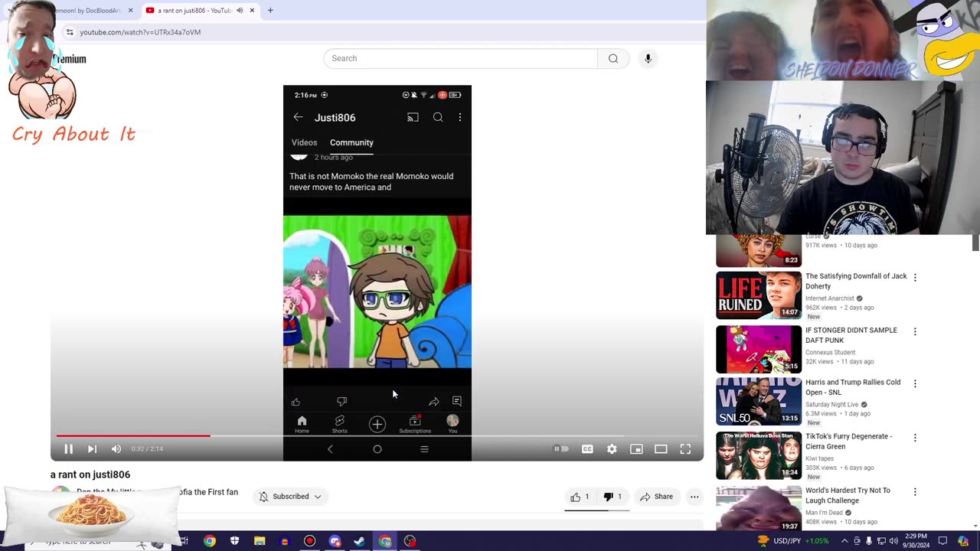Open menu for 'Satisfying Downfall of Jack Doherty'
The width and height of the screenshot is (980, 551).
(915, 278)
